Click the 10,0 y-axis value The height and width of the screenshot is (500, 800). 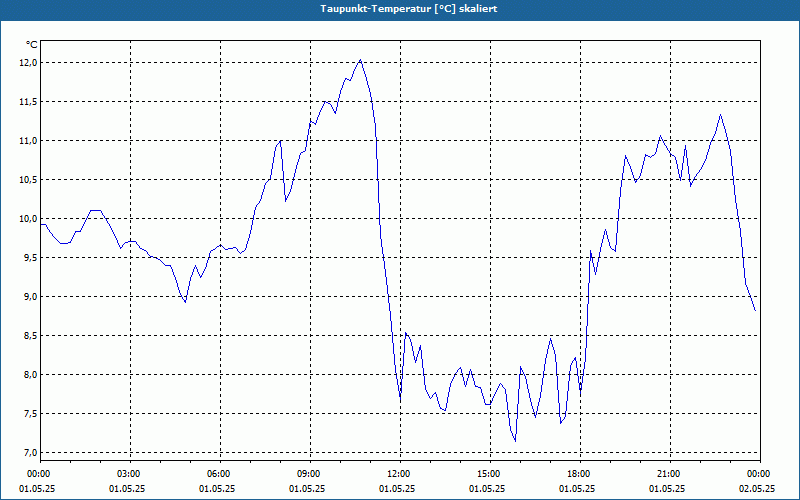(x=29, y=219)
